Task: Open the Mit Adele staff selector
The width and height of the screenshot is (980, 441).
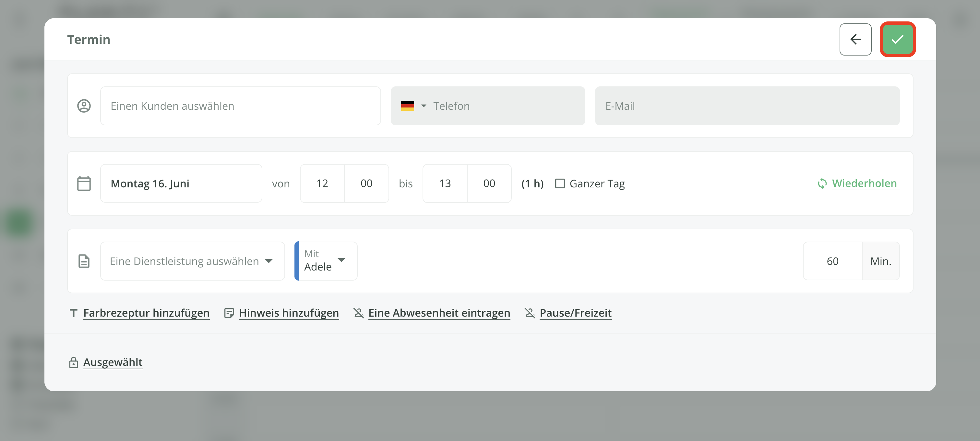Action: point(326,261)
